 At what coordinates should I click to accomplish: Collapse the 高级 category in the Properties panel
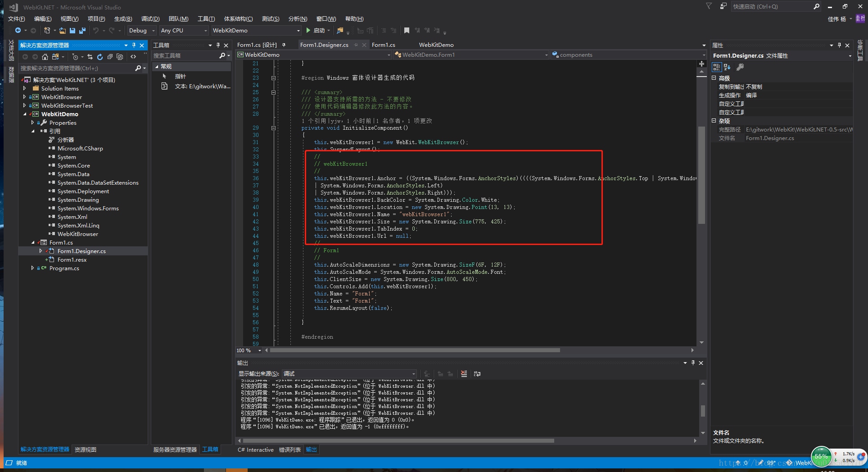point(714,78)
